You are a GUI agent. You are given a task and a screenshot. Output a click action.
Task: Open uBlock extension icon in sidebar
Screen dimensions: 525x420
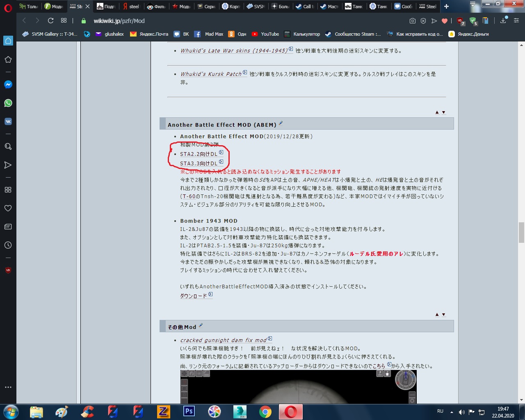click(8, 270)
